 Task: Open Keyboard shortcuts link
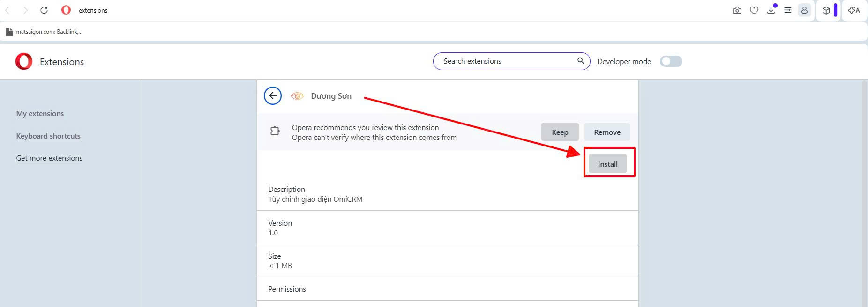(48, 136)
